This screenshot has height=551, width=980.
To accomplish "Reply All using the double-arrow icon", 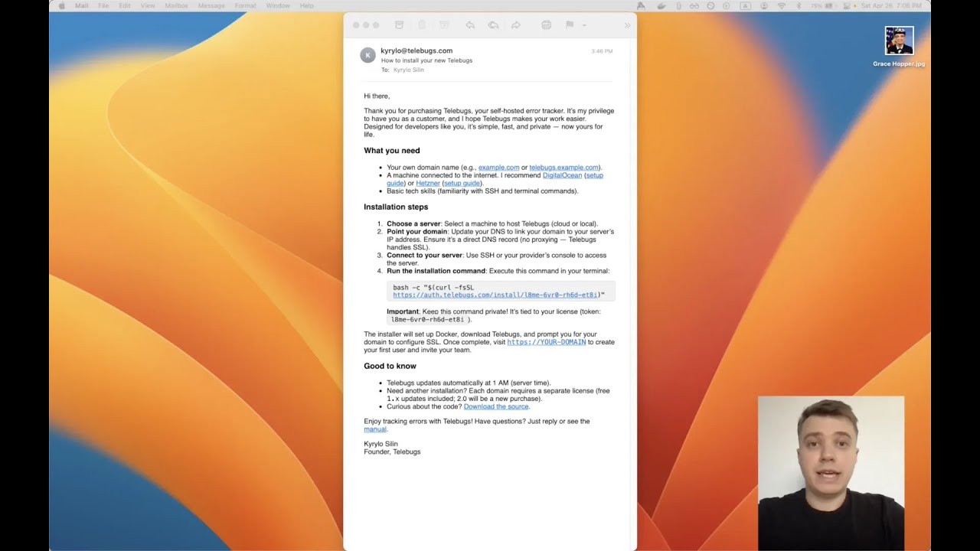I will (493, 25).
